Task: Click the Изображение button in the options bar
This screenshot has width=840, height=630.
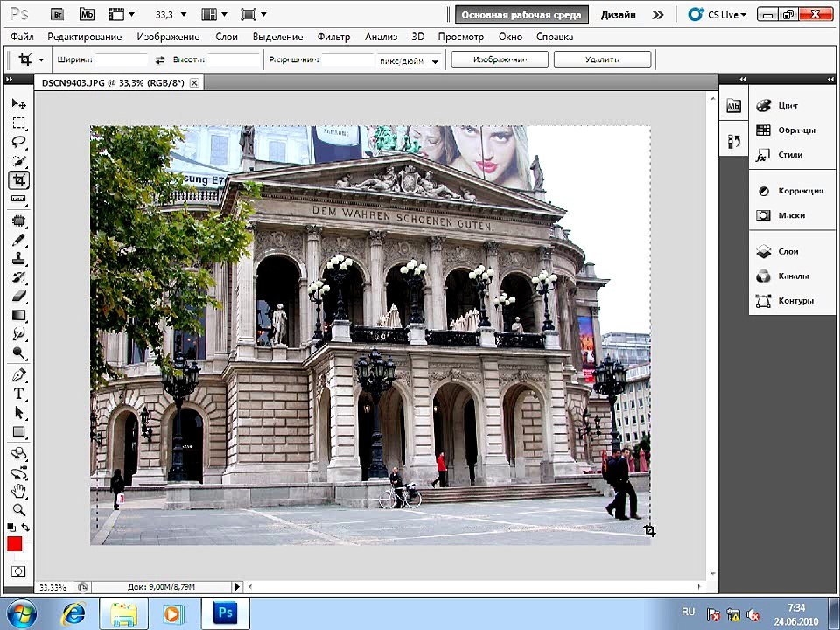Action: pos(500,59)
